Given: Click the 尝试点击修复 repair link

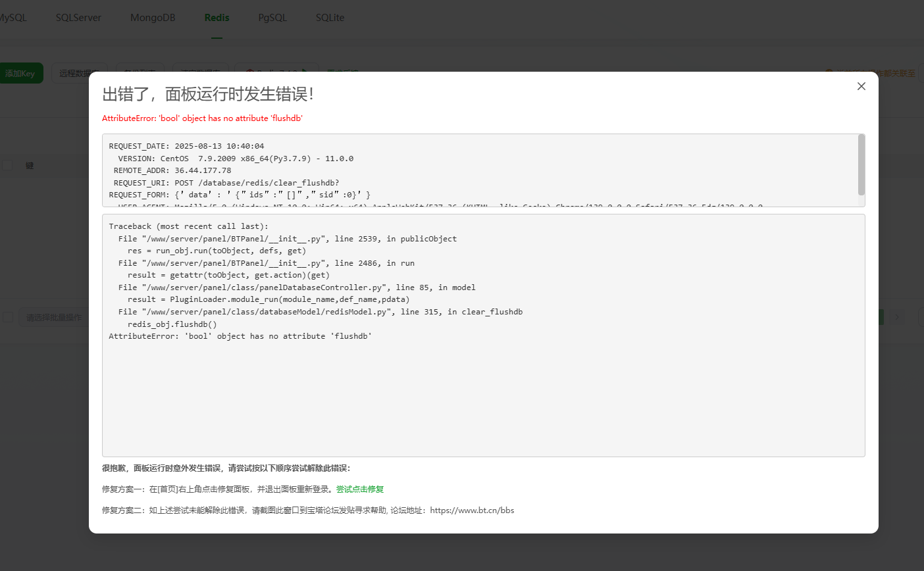Looking at the screenshot, I should click(360, 489).
